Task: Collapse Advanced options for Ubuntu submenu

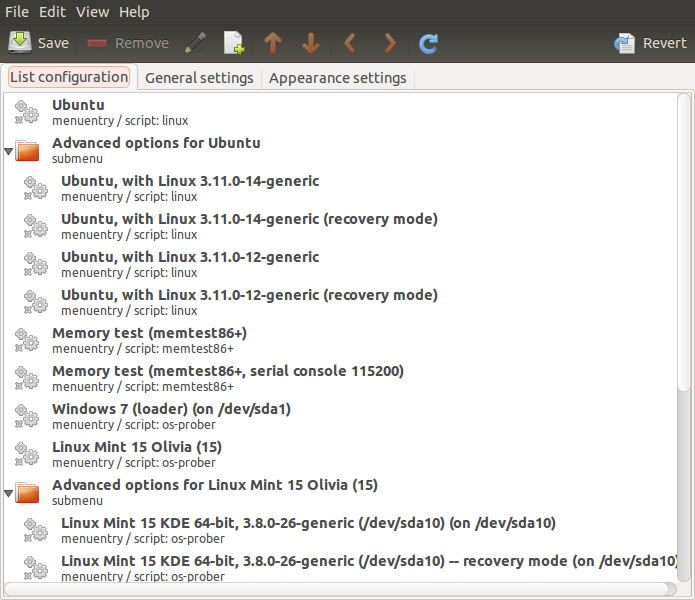Action: pyautogui.click(x=8, y=152)
